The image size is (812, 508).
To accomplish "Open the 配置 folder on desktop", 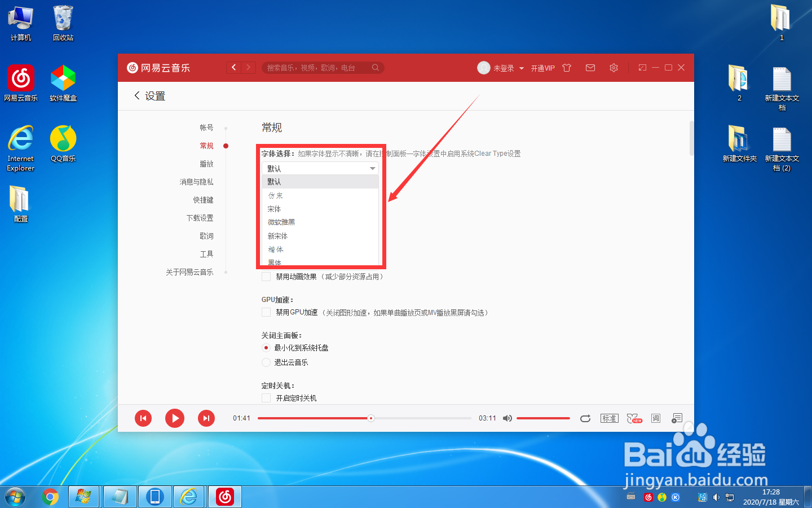I will pyautogui.click(x=21, y=204).
